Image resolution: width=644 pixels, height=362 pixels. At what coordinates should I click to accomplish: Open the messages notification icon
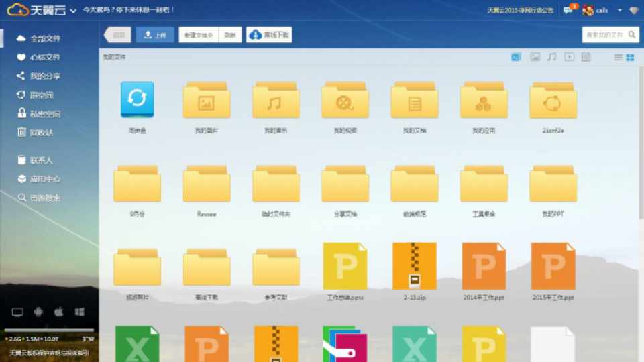568,11
